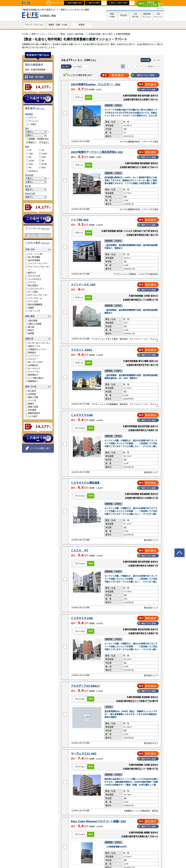Add マーヴェラス21 405 to 検討リスト
This screenshot has width=186, height=868.
point(148,759)
